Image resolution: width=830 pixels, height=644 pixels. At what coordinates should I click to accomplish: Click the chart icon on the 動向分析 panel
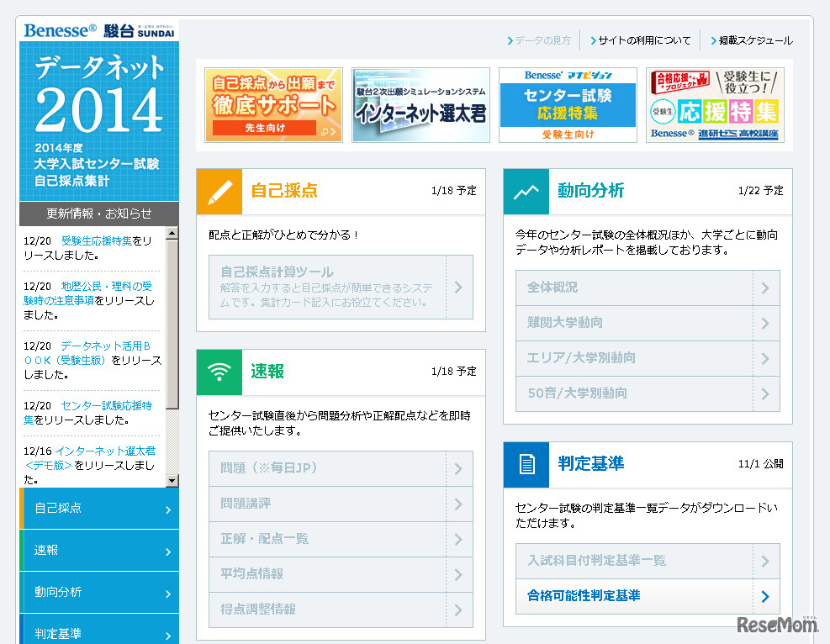[x=526, y=193]
